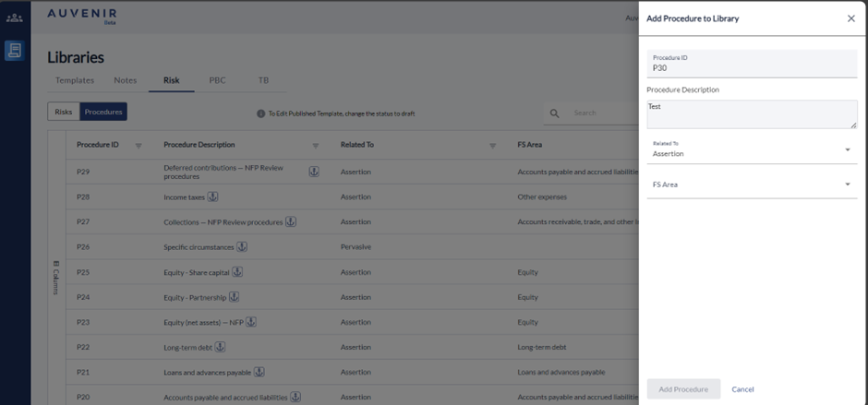
Task: Expand the Columns side panel
Action: (x=55, y=277)
